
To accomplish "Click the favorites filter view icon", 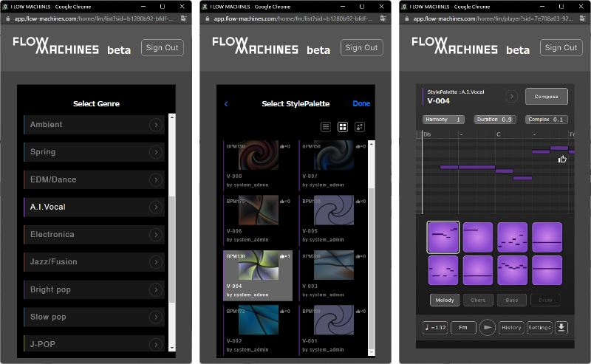I will pyautogui.click(x=360, y=127).
